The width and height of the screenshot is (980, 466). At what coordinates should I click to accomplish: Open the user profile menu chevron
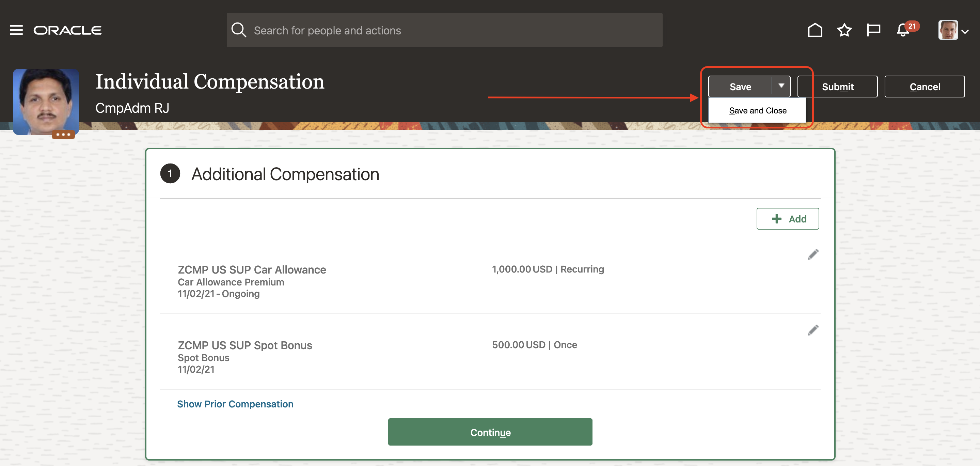965,32
